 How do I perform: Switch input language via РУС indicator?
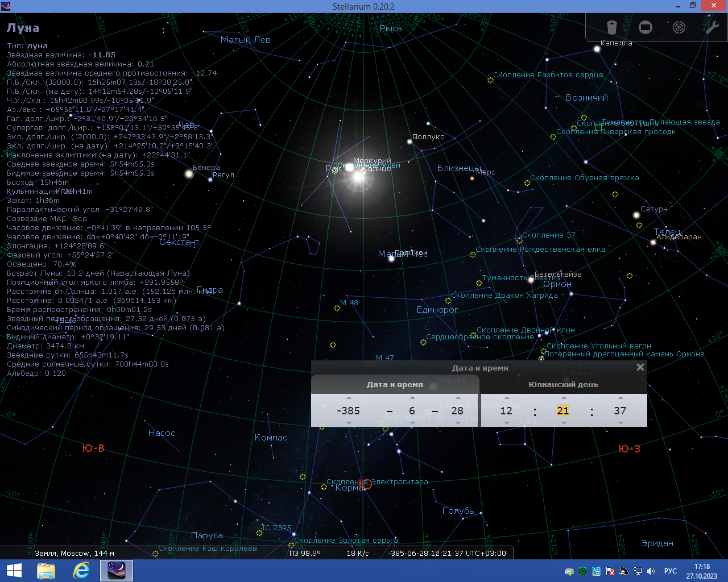tap(671, 571)
